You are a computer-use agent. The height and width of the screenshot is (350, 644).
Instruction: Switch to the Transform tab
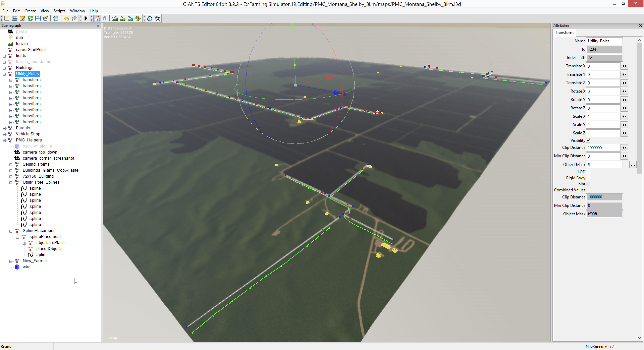[564, 33]
